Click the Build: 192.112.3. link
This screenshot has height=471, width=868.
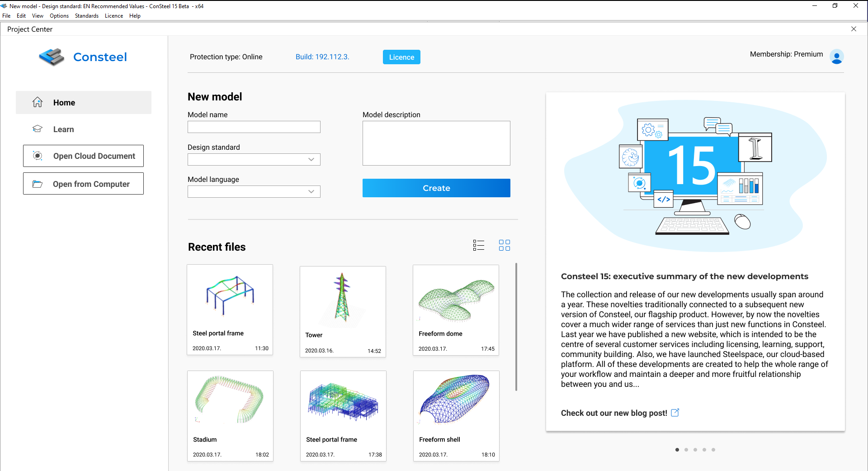(322, 57)
